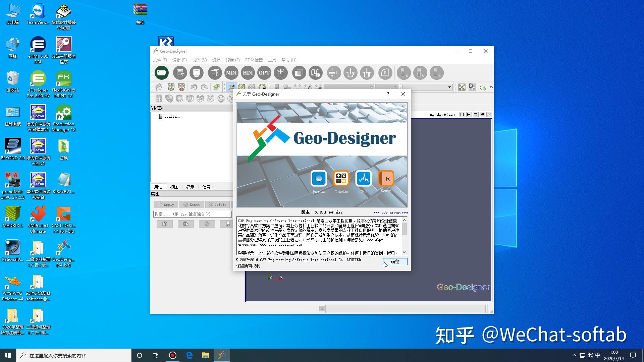Click the X-axis slice toolbar icon

point(404,73)
